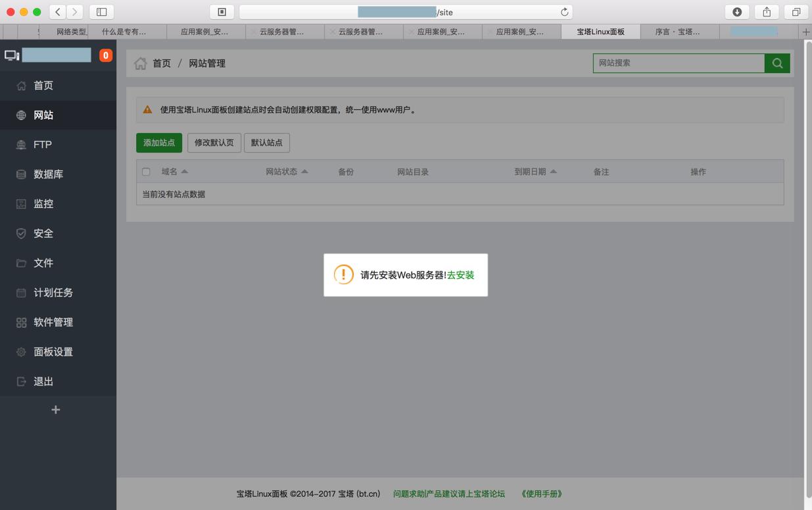Open 文件 text in the sidebar
The image size is (812, 510).
(43, 263)
